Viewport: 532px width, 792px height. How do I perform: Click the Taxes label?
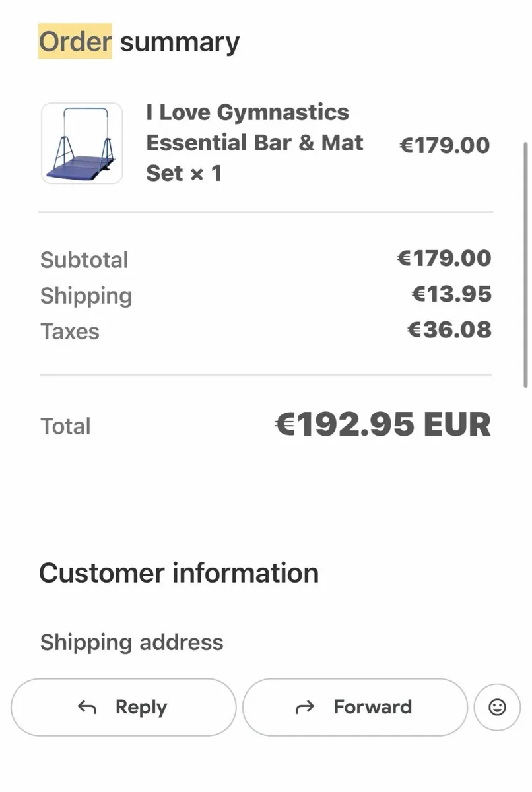(70, 331)
